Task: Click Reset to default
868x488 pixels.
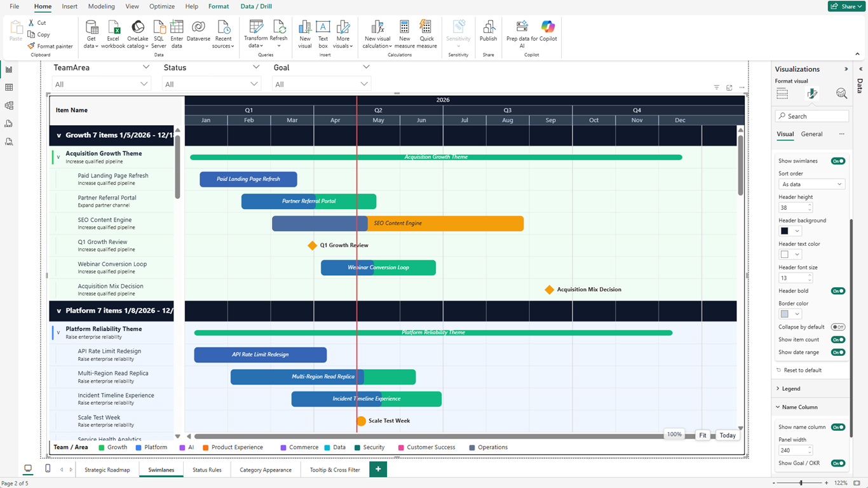Action: 799,370
